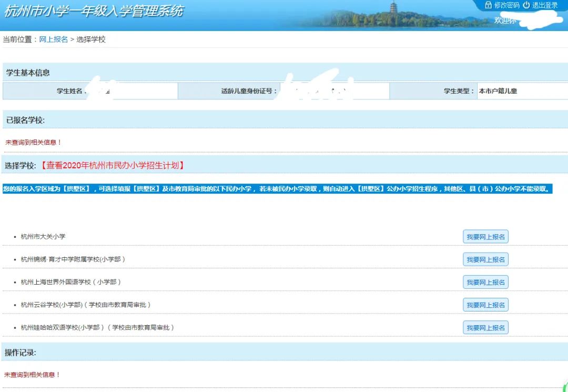Click the 操作记录 section header
568x392 pixels.
pyautogui.click(x=19, y=352)
